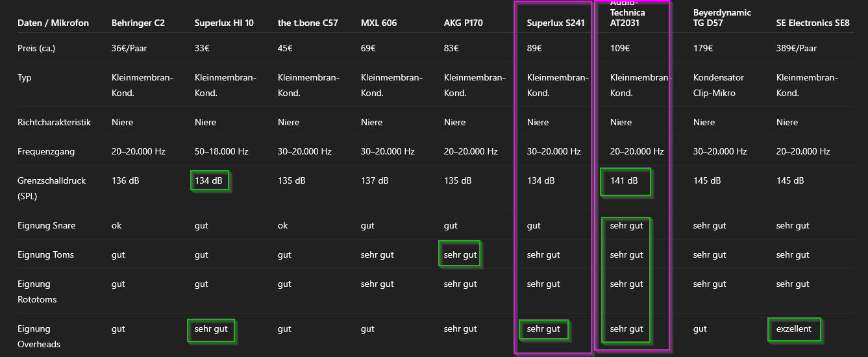The height and width of the screenshot is (357, 868).
Task: Click Superlux S241's 'sehr gut' Overheads rating
Action: pos(543,328)
